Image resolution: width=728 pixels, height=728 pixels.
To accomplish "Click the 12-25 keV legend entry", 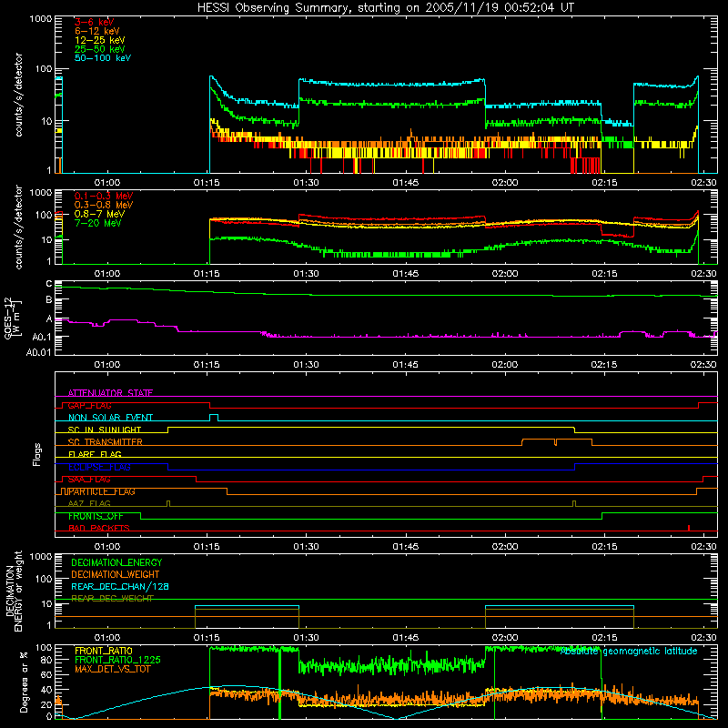I will pyautogui.click(x=100, y=40).
